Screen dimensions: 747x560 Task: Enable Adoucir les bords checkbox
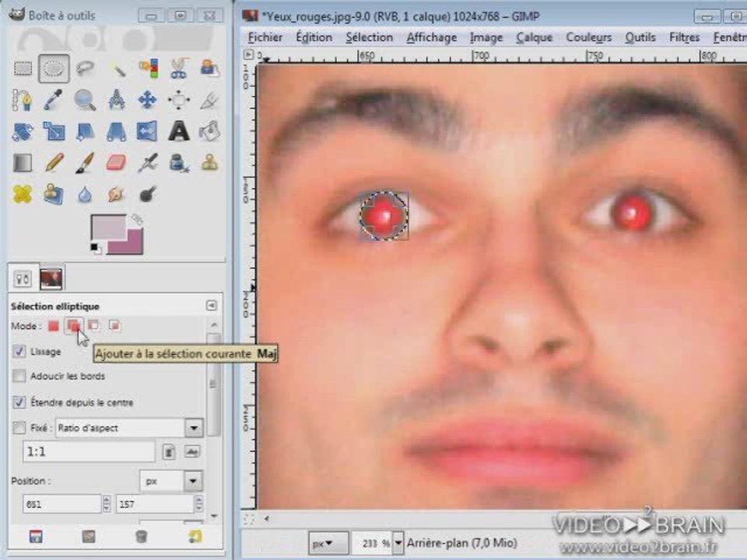point(19,376)
